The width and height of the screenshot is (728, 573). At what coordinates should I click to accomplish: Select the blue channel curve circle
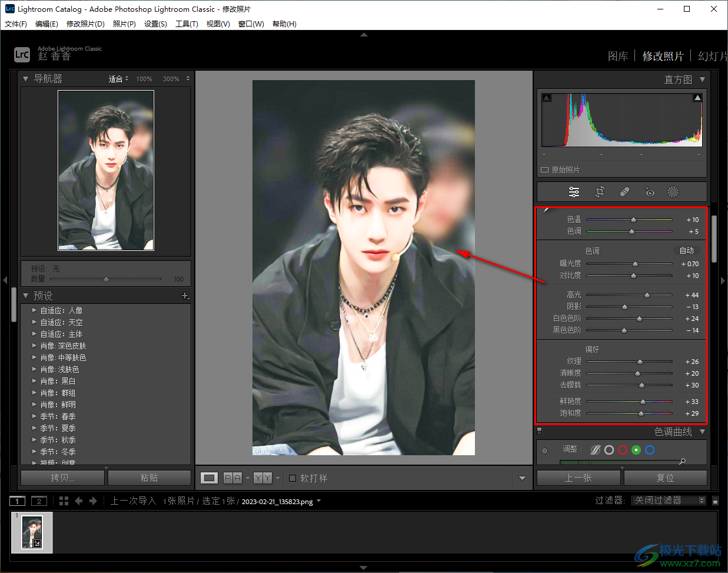(x=650, y=450)
